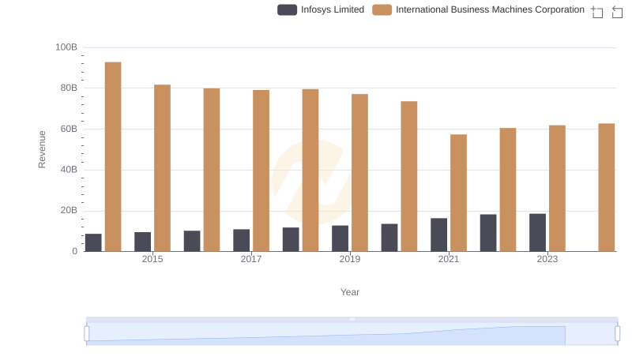Click the Infosys Limited dark legend swatch
This screenshot has width=632, height=364.
click(x=287, y=9)
